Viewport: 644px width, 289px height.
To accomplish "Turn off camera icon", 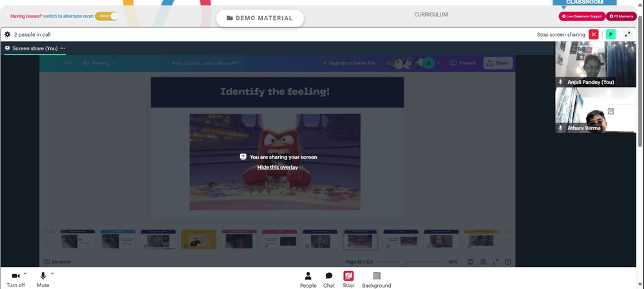I will pyautogui.click(x=15, y=276).
